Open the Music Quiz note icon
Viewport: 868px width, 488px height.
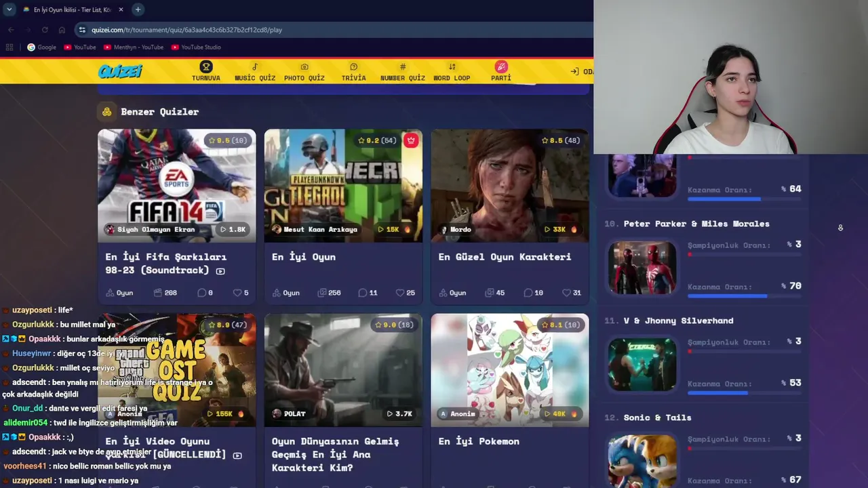pyautogui.click(x=255, y=66)
